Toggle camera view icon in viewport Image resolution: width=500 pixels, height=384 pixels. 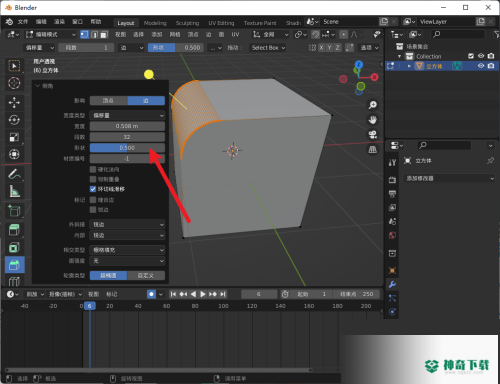coord(372,134)
